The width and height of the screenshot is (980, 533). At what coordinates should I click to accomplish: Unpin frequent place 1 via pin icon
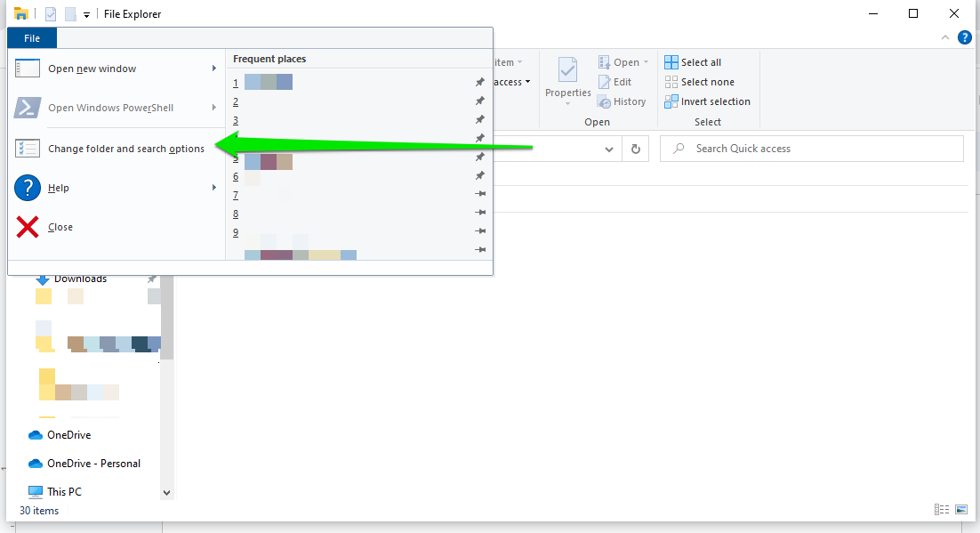480,82
